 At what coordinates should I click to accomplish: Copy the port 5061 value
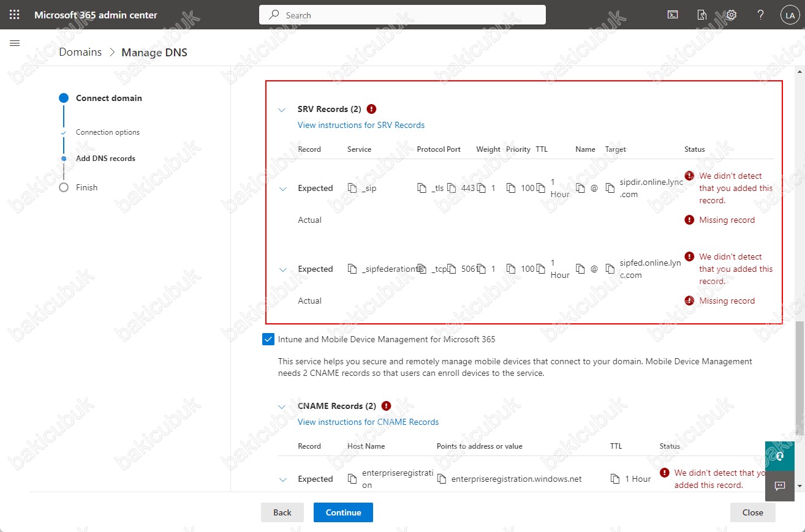452,269
